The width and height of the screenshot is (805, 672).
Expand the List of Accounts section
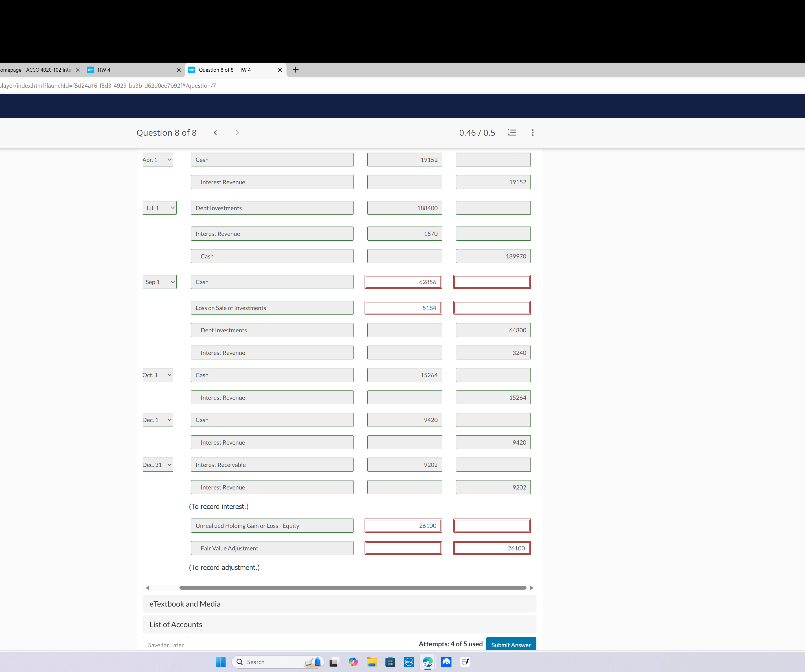click(339, 625)
